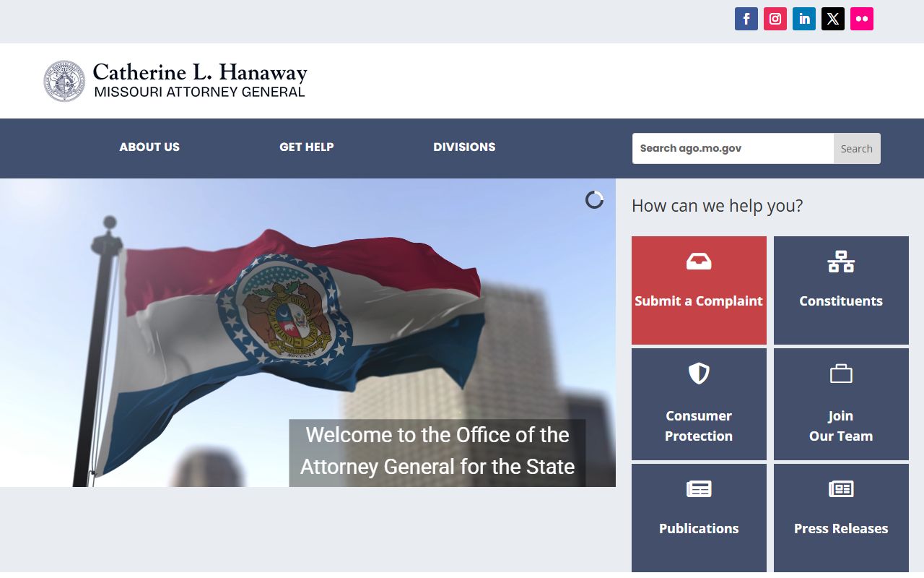Screen dimensions: 924x578
Task: Open the Get Help menu
Action: (307, 147)
